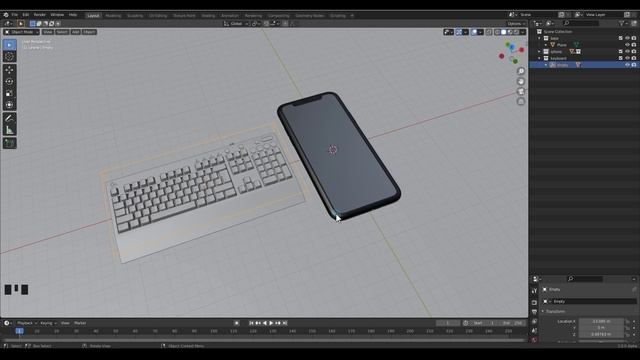Open the Keying dropdown in timeline
Image resolution: width=640 pixels, height=360 pixels.
[48, 323]
